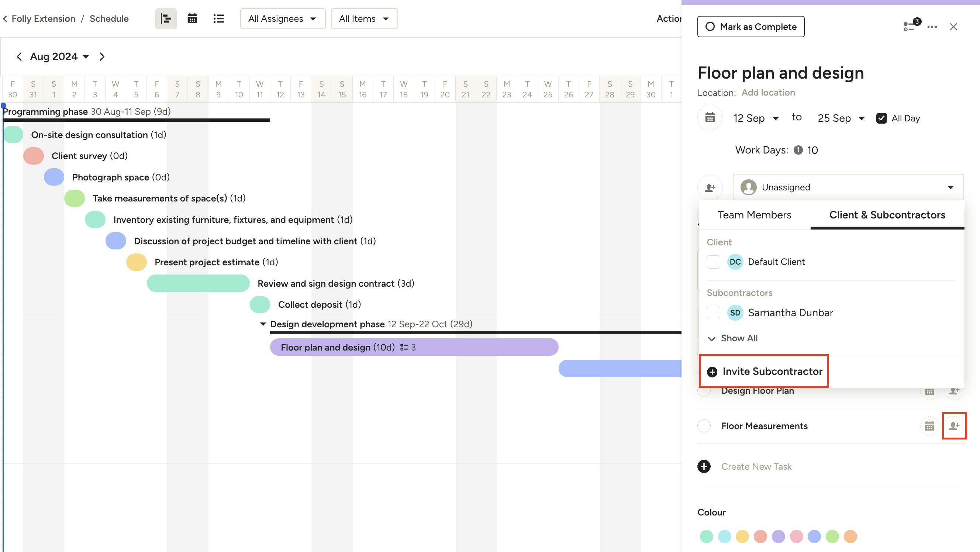Click the Invite Subcontractor button

765,371
